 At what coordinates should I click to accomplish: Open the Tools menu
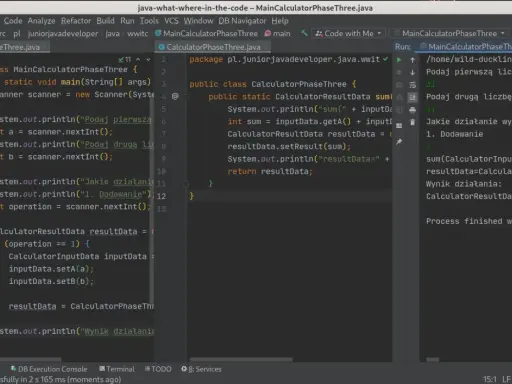(149, 21)
